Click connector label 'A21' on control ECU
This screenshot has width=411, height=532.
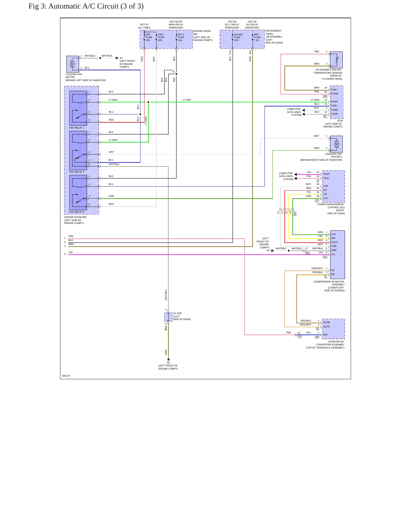[x=317, y=200]
